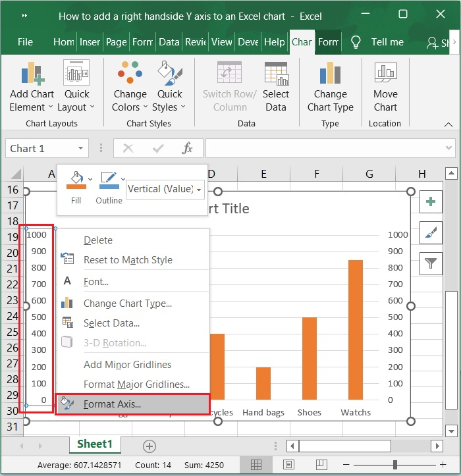Viewport: 461px width, 476px height.
Task: Click the Chart Filters funnel button
Action: (x=431, y=263)
